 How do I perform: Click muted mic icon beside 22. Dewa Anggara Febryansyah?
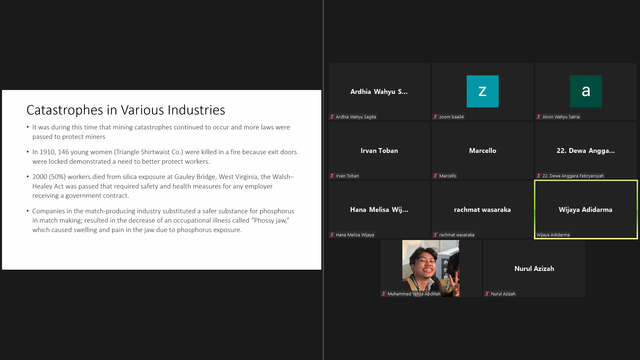tap(539, 176)
